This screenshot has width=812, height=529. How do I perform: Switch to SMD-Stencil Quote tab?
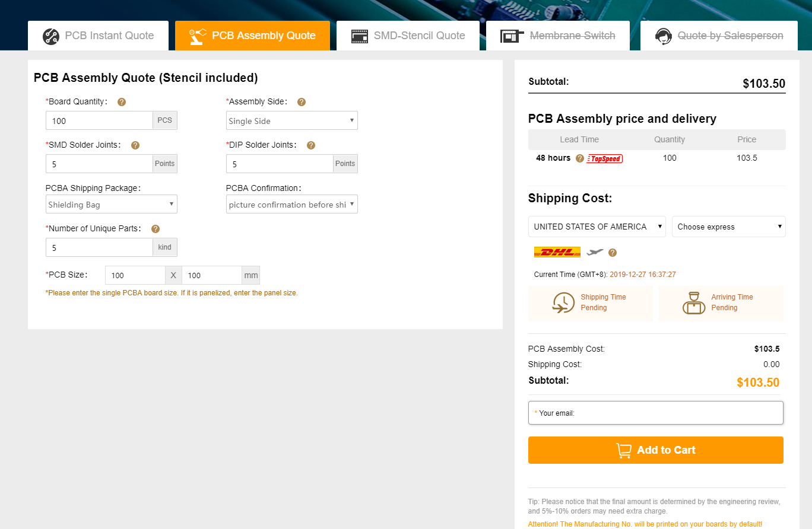[x=408, y=36]
